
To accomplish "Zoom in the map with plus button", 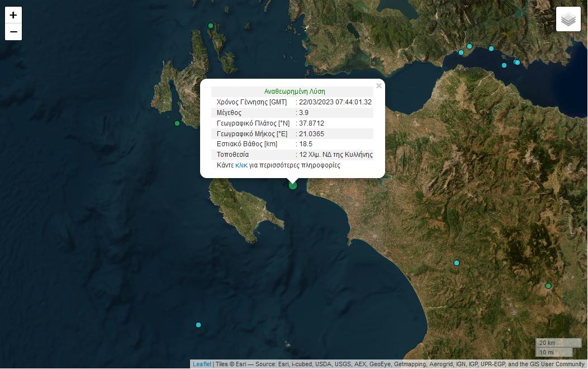I will [13, 15].
